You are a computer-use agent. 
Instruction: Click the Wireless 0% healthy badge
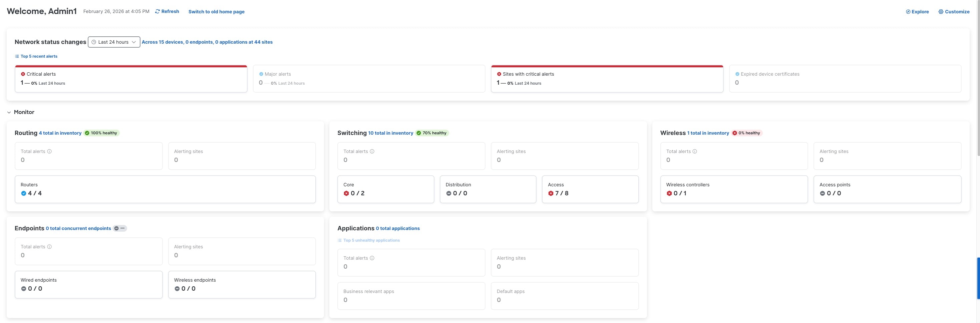(747, 133)
